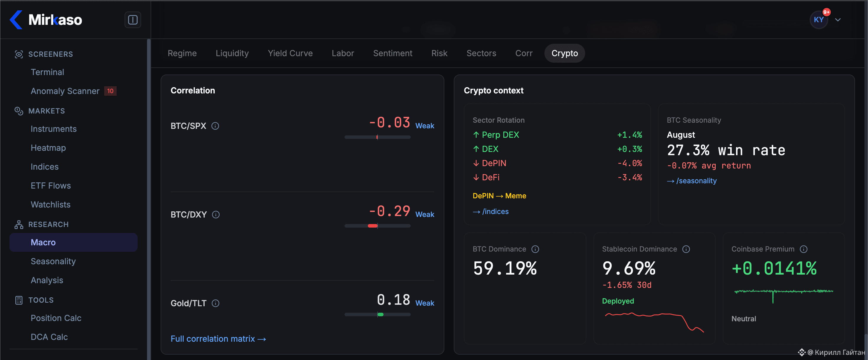Viewport: 868px width, 360px height.
Task: Click the Markets section icon
Action: (19, 111)
